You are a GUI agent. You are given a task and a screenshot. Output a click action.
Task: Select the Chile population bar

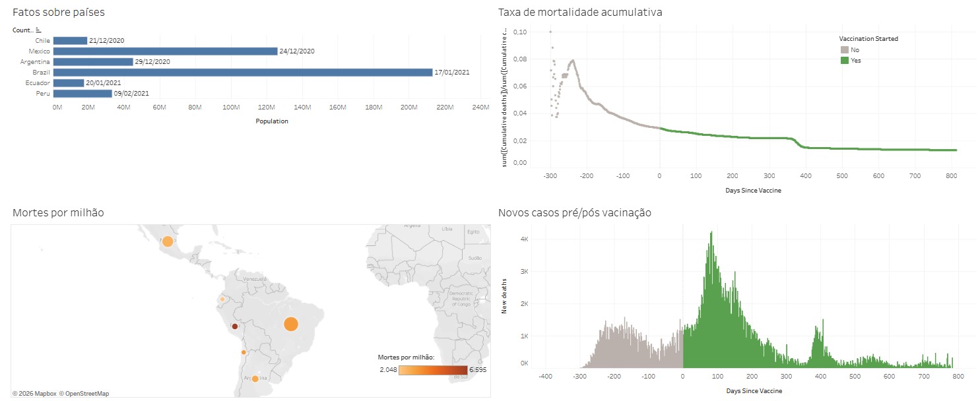71,41
